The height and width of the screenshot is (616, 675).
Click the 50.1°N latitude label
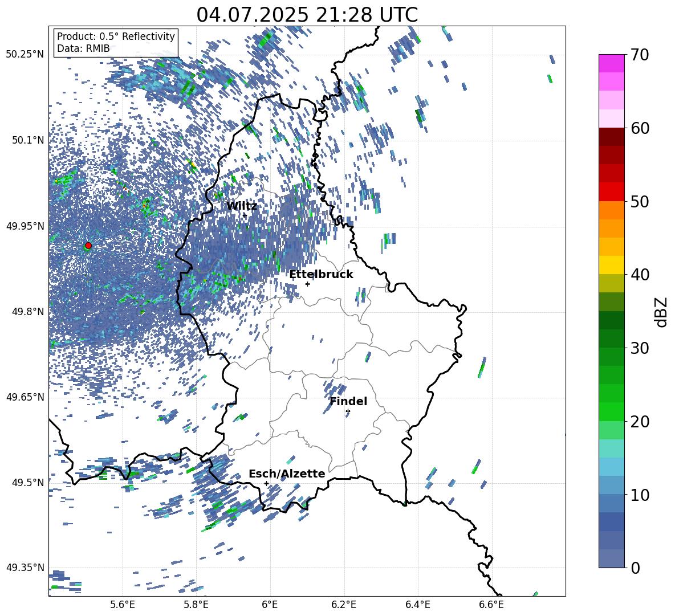pos(29,140)
